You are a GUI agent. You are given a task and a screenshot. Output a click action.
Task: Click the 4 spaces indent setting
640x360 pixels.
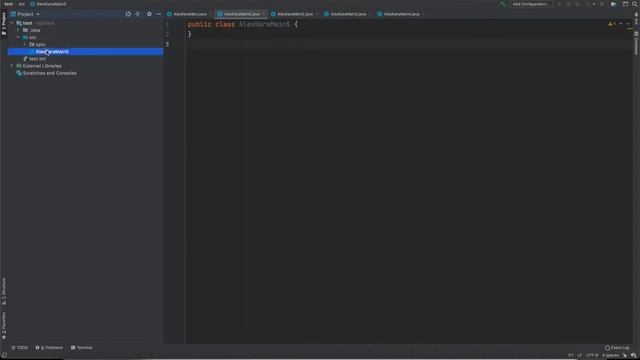click(x=611, y=356)
